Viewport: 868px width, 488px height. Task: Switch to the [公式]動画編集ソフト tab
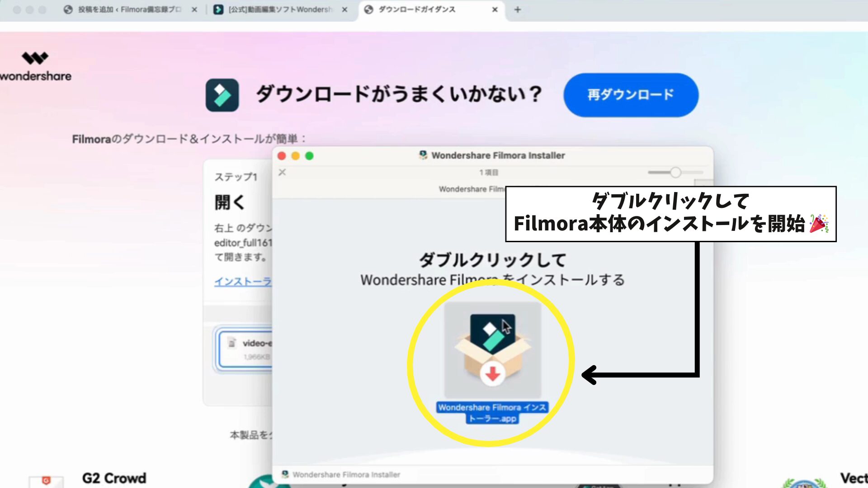coord(280,9)
